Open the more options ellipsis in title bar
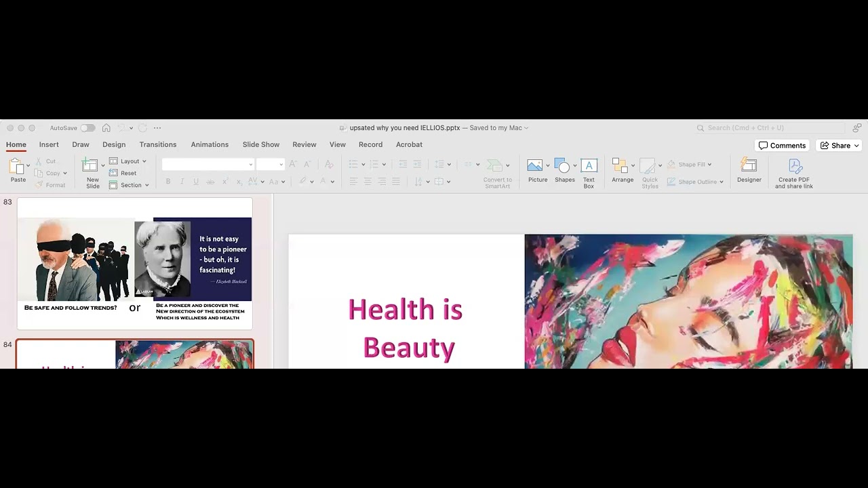The image size is (868, 488). (x=157, y=127)
